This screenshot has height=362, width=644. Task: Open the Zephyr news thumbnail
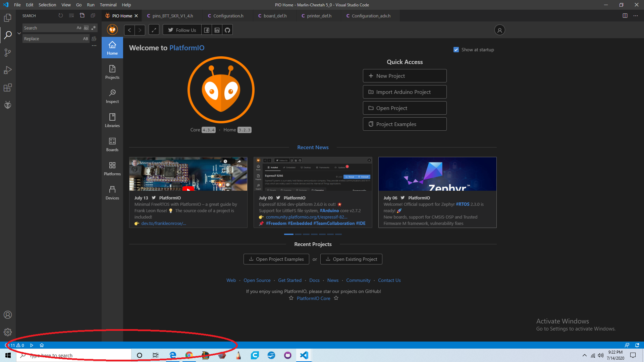coord(437,174)
